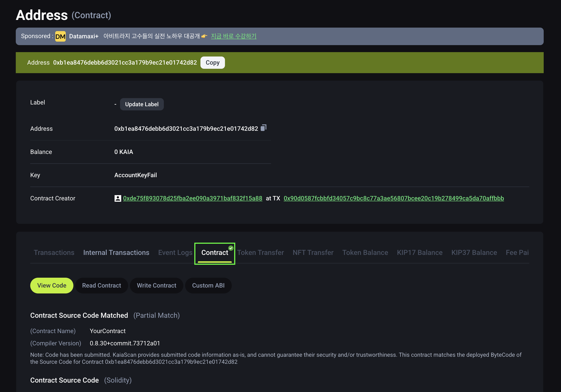Open the Custom ABI panel

coord(208,285)
